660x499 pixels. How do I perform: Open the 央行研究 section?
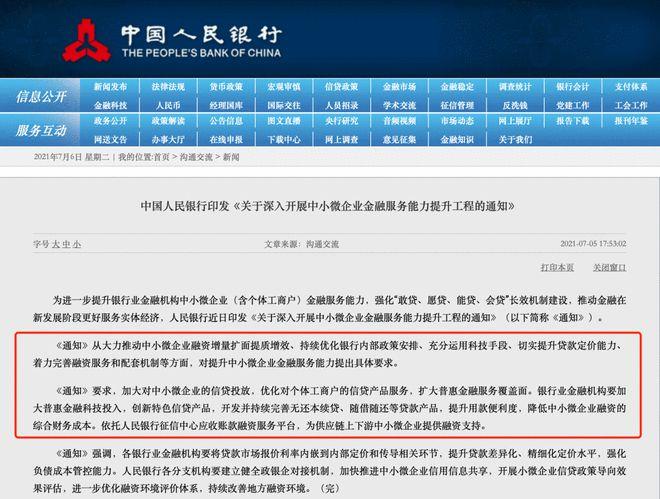tap(341, 121)
